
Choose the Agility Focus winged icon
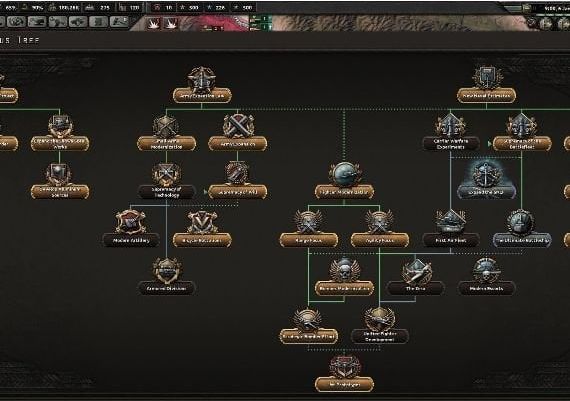(x=380, y=221)
